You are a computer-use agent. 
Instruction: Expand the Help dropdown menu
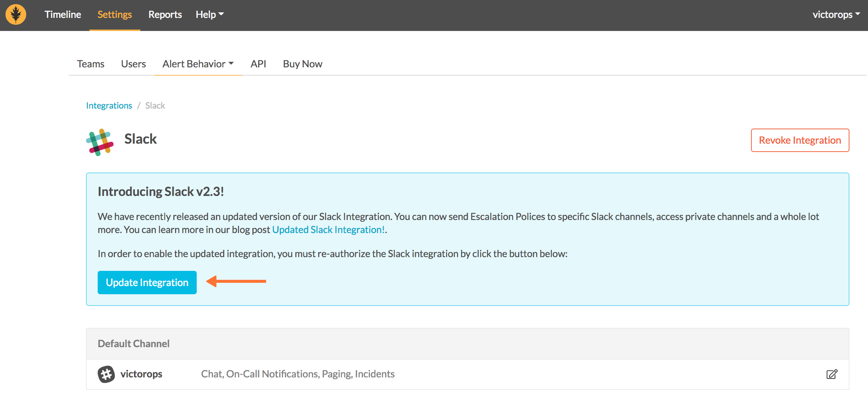coord(210,14)
